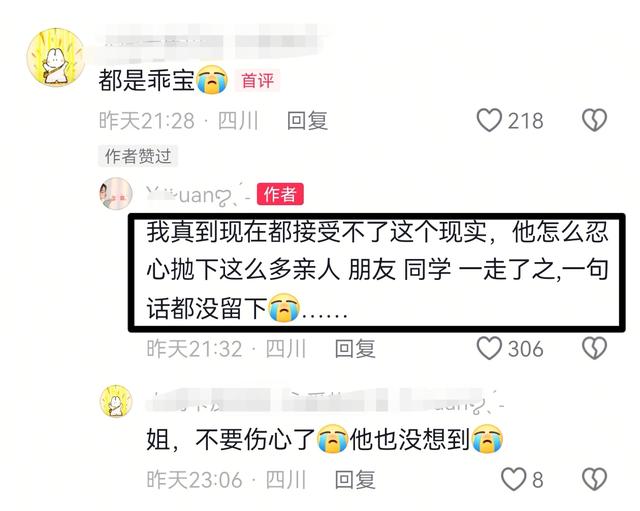Open the author's username link
The height and width of the screenshot is (511, 640).
[x=198, y=195]
